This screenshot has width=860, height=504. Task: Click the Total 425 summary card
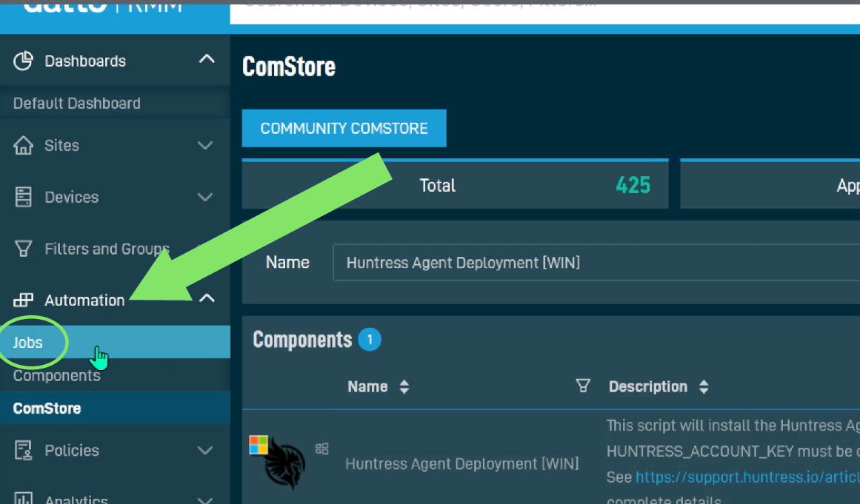click(456, 184)
